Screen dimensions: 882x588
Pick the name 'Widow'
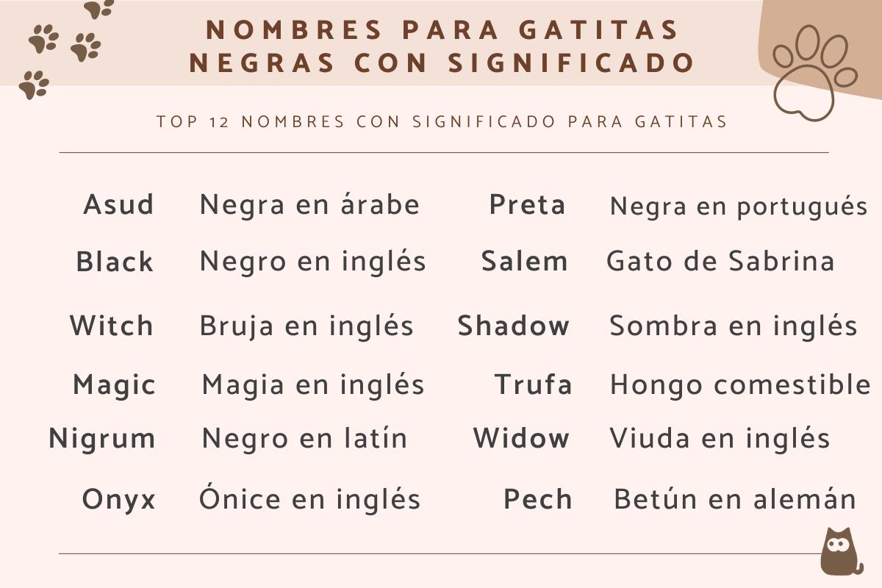[x=521, y=439]
